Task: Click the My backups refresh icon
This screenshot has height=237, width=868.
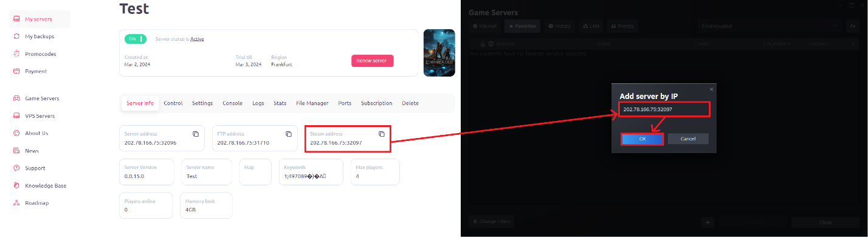Action: pyautogui.click(x=17, y=36)
